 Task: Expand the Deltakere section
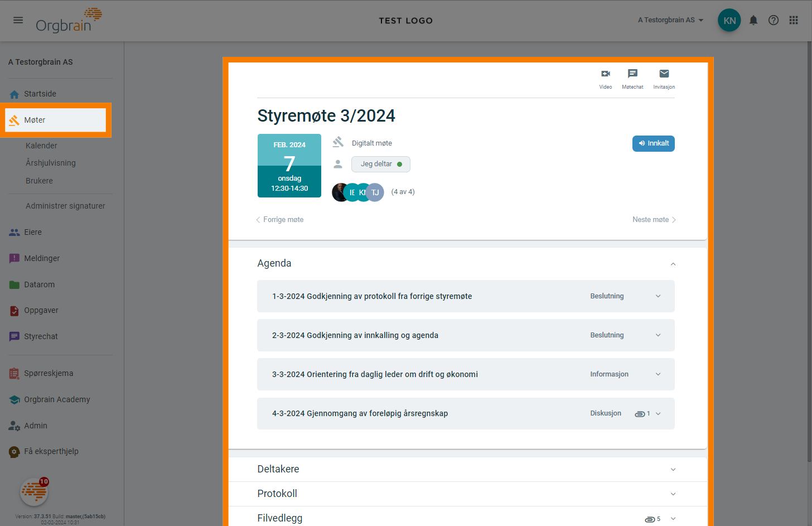coord(673,470)
